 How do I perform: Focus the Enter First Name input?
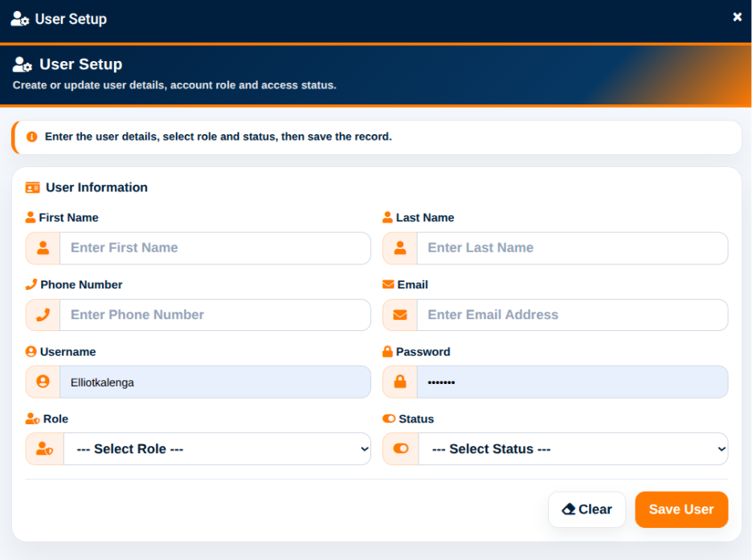click(215, 248)
